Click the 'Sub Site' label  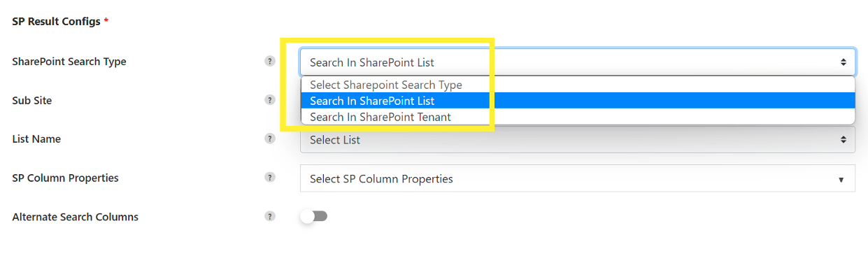tap(31, 100)
